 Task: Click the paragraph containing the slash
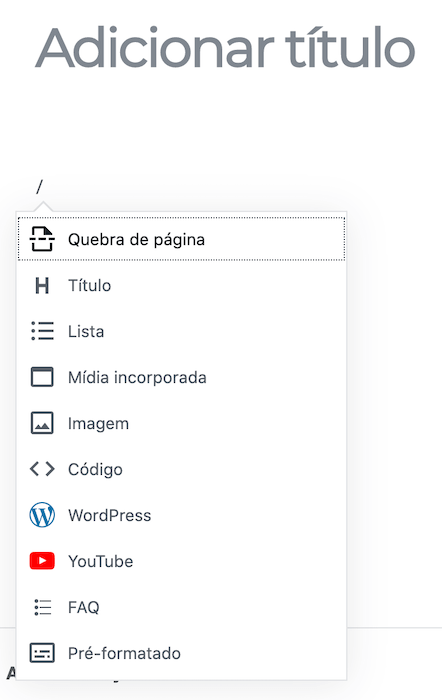[223, 187]
